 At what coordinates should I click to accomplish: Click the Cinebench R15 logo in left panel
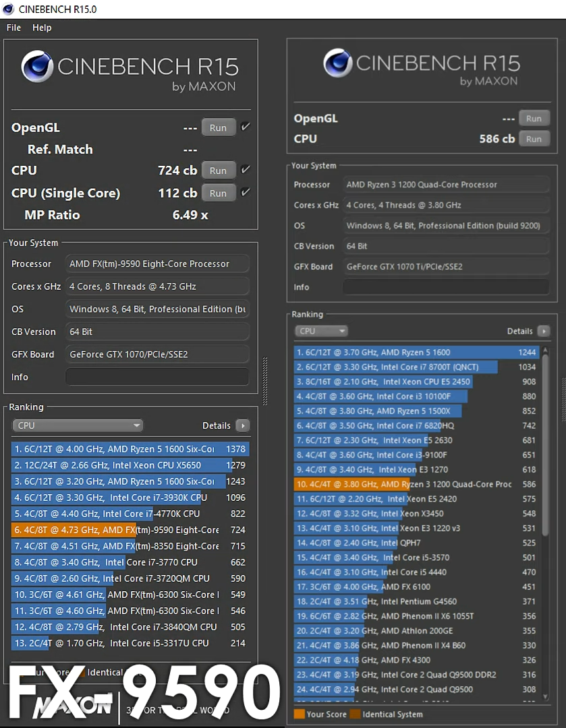coord(130,71)
